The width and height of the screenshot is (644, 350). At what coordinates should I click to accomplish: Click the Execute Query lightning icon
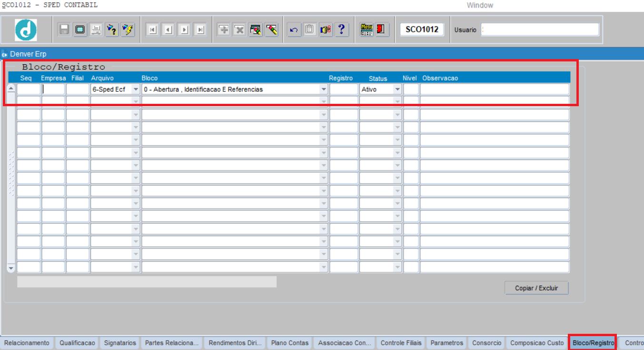click(x=128, y=30)
